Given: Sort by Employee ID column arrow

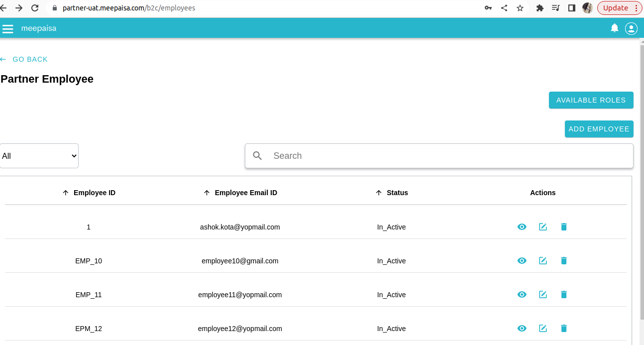Looking at the screenshot, I should coord(66,193).
